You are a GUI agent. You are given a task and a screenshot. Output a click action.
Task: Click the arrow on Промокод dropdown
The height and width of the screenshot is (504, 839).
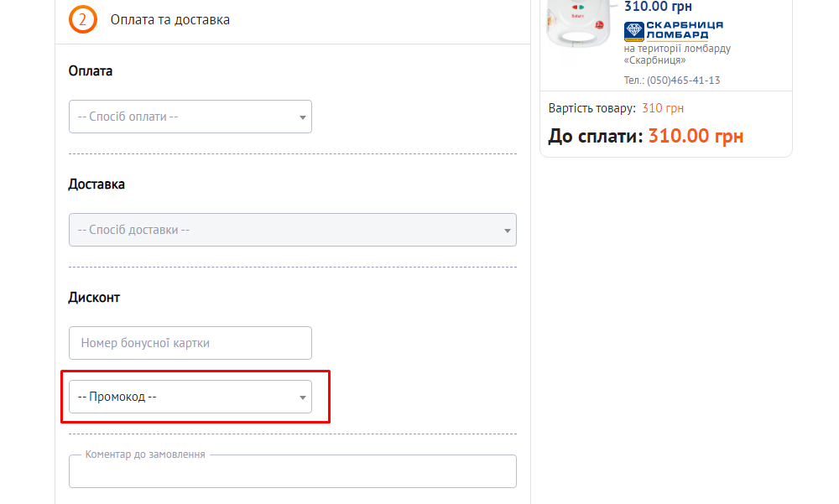click(x=302, y=397)
